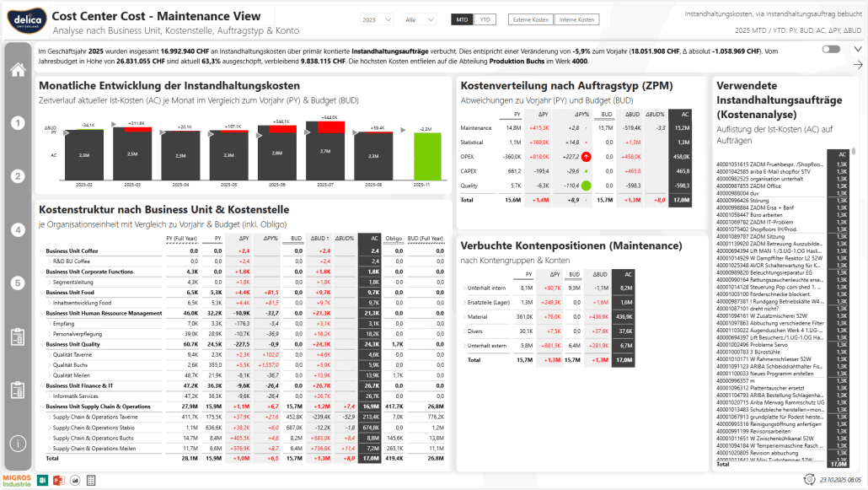Viewport: 868px width, 490px height.
Task: Click the ΔBUD column header in cost structure table
Action: (x=319, y=239)
